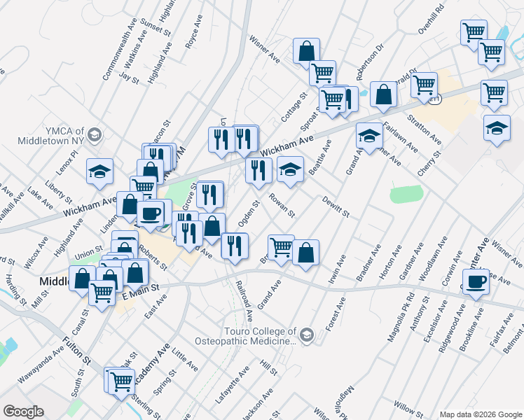
Task: Open the restaurant marker right of Grove St label
Action: coord(209,195)
